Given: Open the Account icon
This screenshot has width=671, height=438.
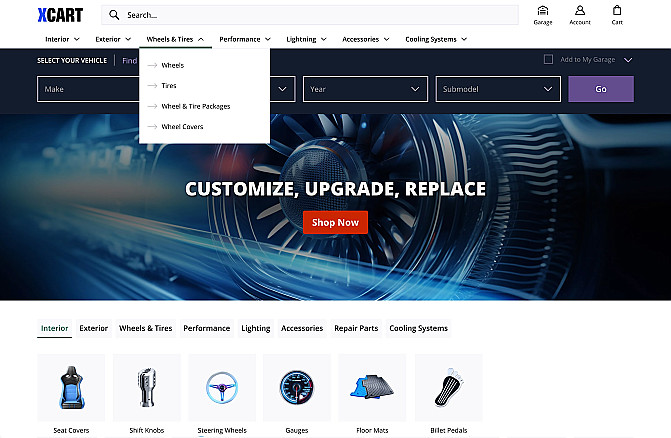Looking at the screenshot, I should click(580, 11).
